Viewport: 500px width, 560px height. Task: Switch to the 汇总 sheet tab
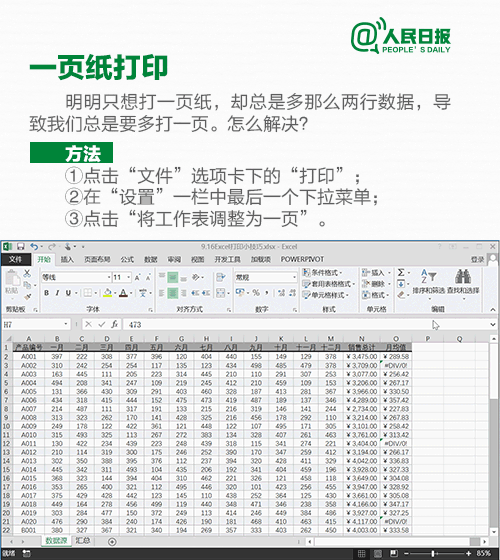coord(82,541)
